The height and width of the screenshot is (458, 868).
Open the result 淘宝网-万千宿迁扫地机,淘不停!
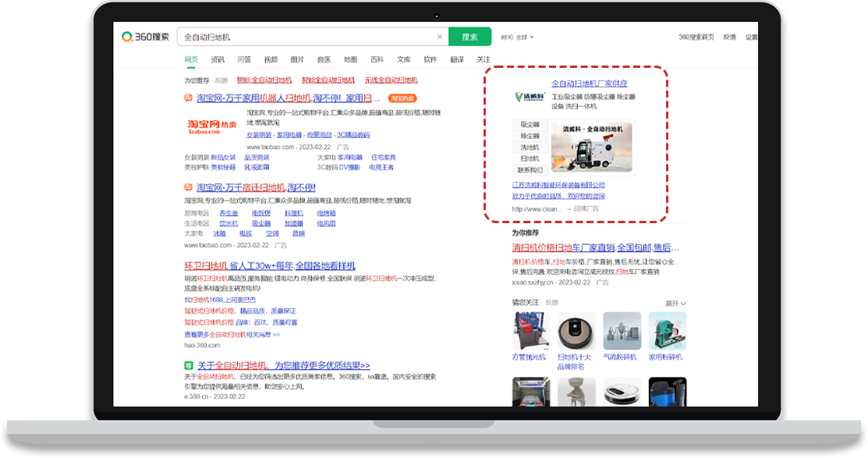tap(256, 188)
